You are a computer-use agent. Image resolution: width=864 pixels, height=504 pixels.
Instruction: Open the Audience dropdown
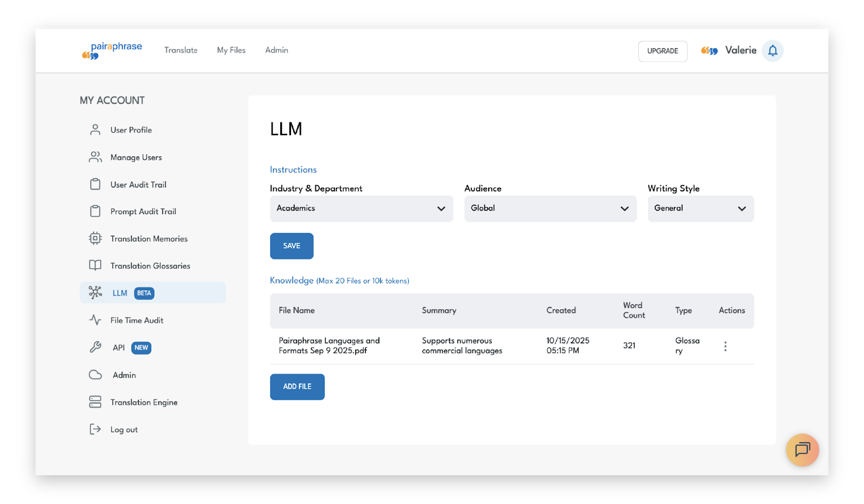coord(550,209)
